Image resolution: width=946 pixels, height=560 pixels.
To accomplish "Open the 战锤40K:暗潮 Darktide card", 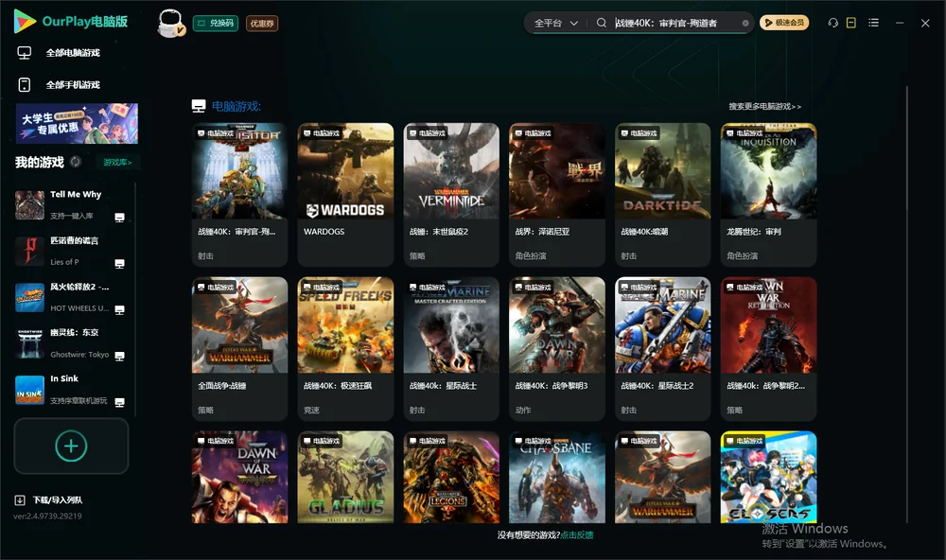I will tap(663, 194).
